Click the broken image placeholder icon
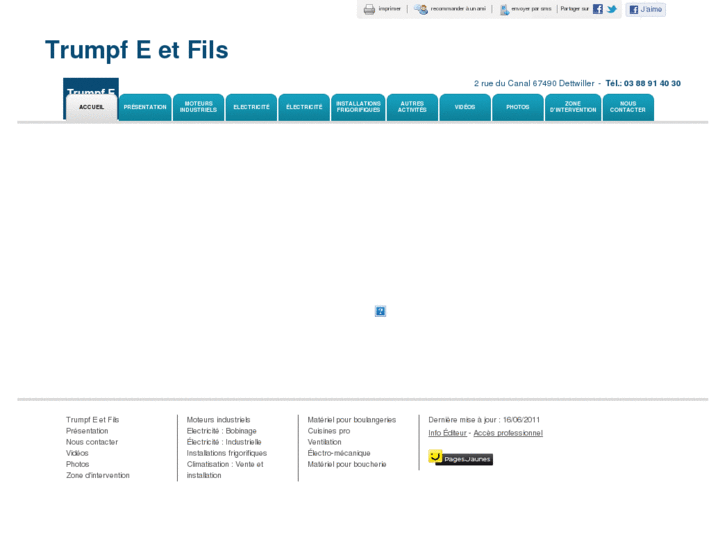727x545 pixels. [x=380, y=311]
